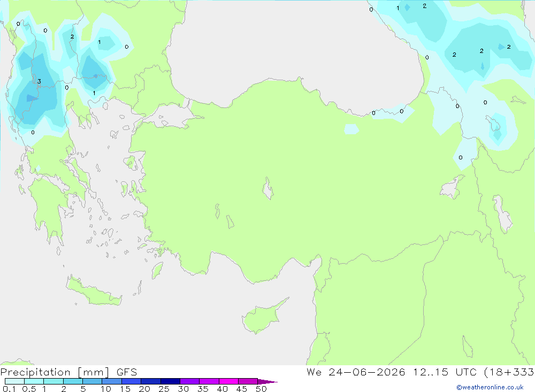535x392 pixels.
Task: Click the 'Precipitation [mm]' title text
Action: pos(55,372)
